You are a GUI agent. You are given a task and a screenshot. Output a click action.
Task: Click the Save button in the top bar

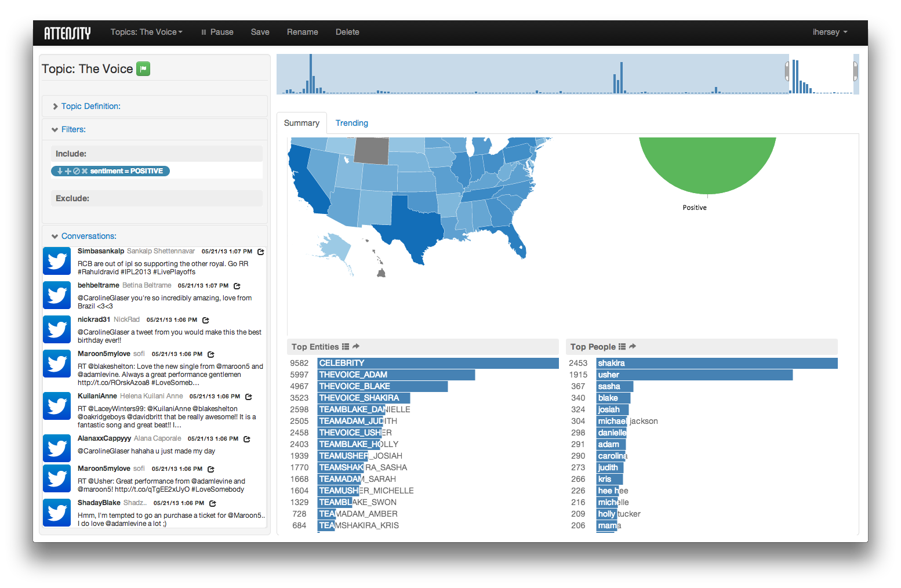pos(260,32)
